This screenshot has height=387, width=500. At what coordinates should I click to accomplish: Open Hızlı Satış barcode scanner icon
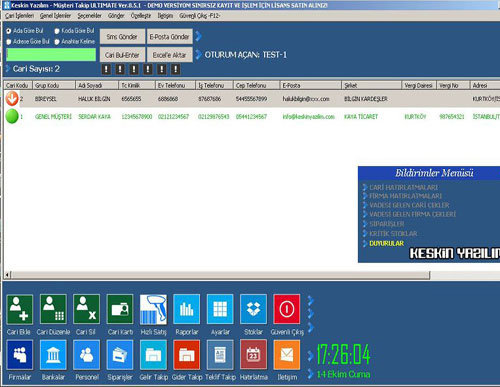tap(153, 309)
